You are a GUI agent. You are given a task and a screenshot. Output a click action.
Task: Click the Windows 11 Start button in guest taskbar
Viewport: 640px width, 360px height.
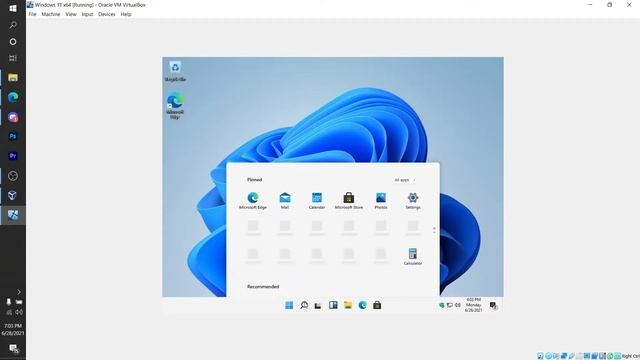289,305
